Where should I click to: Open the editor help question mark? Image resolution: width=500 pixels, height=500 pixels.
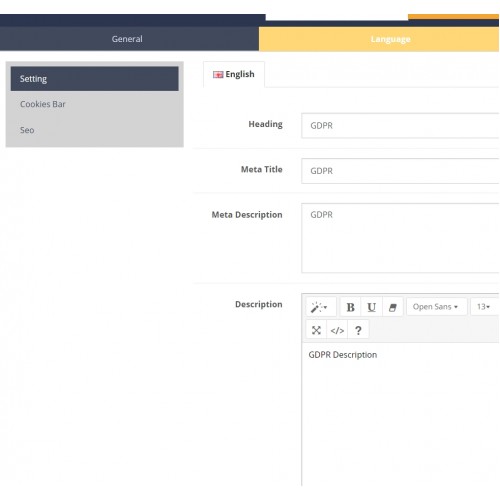(x=358, y=330)
